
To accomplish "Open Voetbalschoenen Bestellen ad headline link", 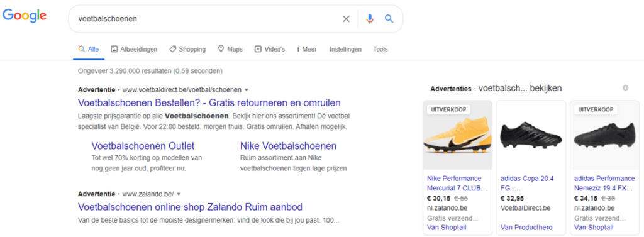I will tap(209, 102).
